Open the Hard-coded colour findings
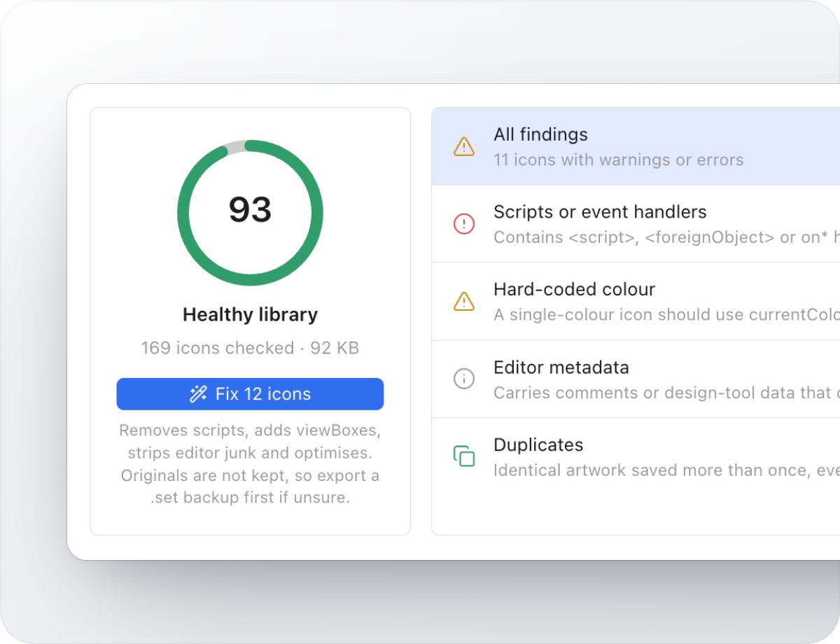Screen dimensions: 840x644 pyautogui.click(x=636, y=302)
